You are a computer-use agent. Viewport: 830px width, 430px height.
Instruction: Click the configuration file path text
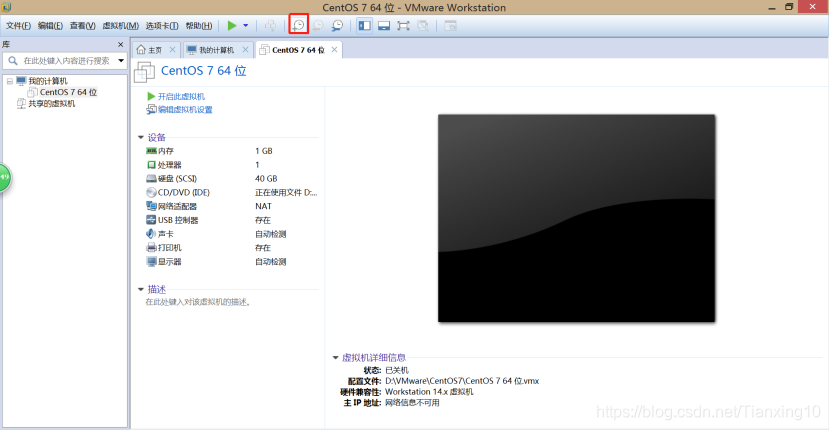point(462,381)
